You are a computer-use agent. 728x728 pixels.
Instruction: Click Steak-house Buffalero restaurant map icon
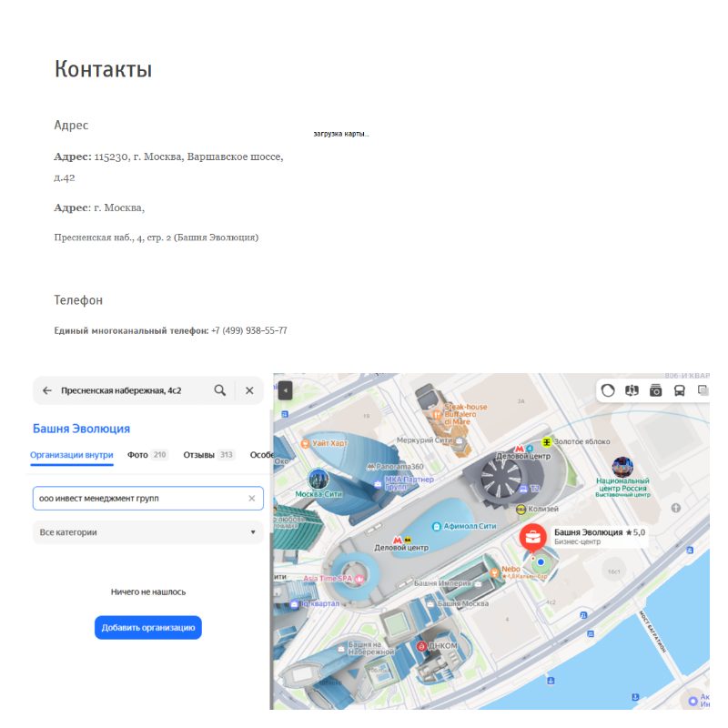click(x=438, y=415)
